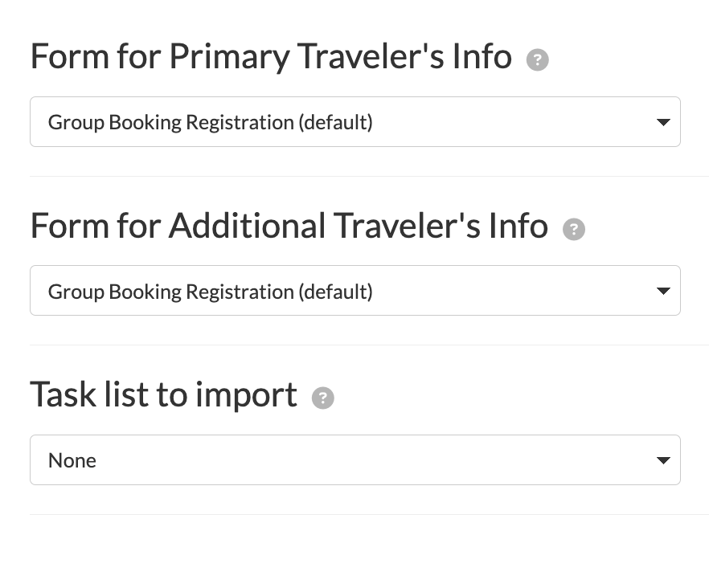Click "Group Booking Registration (default)" text under Additional Traveler
This screenshot has height=588, width=709.
tap(210, 292)
